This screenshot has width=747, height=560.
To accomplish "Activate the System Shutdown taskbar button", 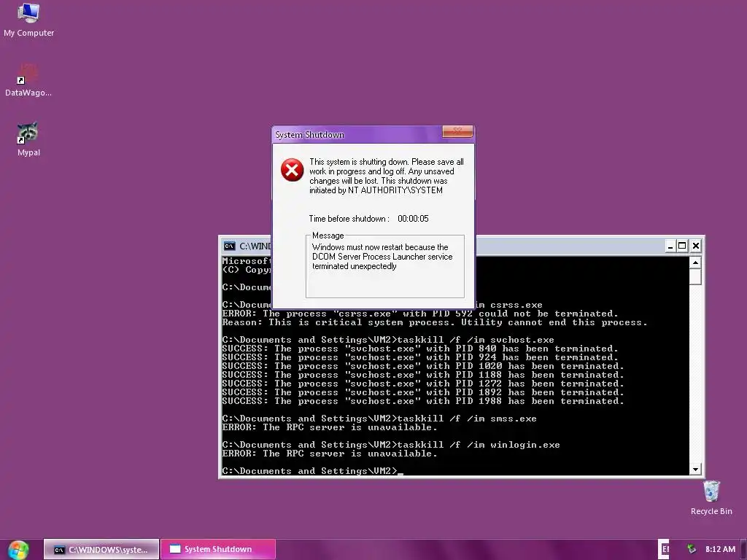I will (x=218, y=549).
